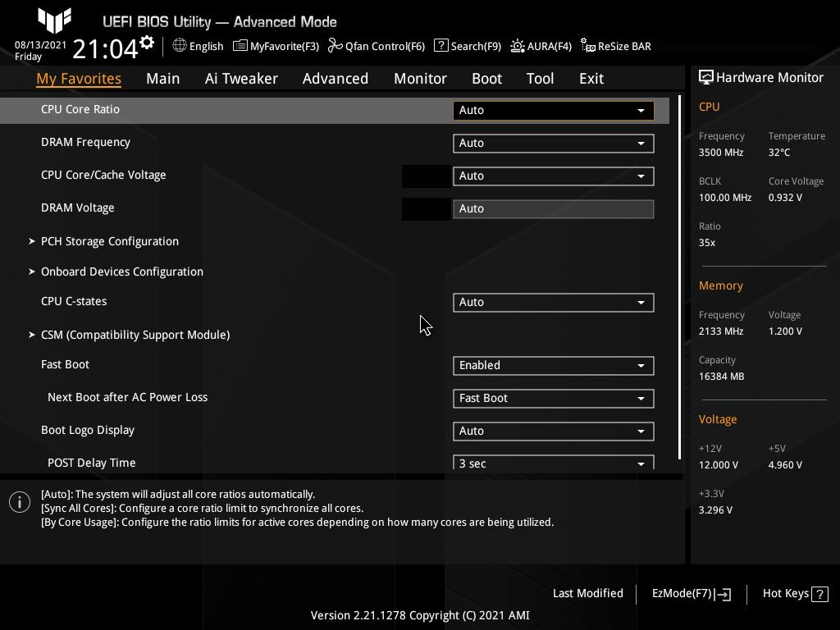This screenshot has width=840, height=630.
Task: Open Next Boot after AC Power Loss dropdown
Action: point(554,398)
